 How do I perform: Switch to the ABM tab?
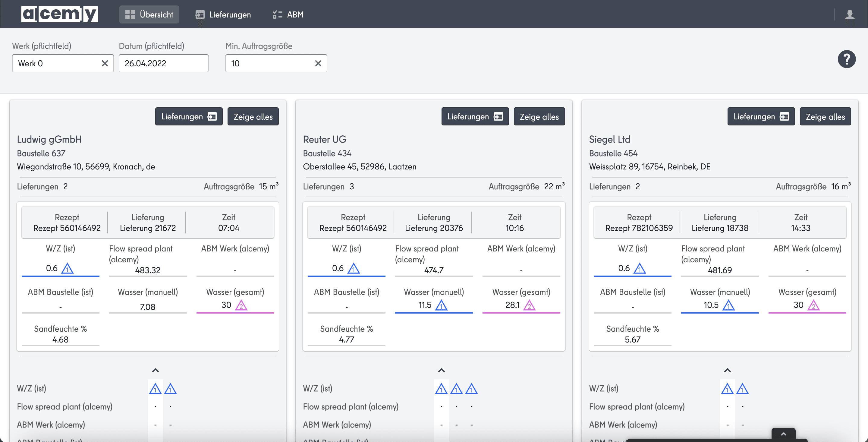pos(288,14)
